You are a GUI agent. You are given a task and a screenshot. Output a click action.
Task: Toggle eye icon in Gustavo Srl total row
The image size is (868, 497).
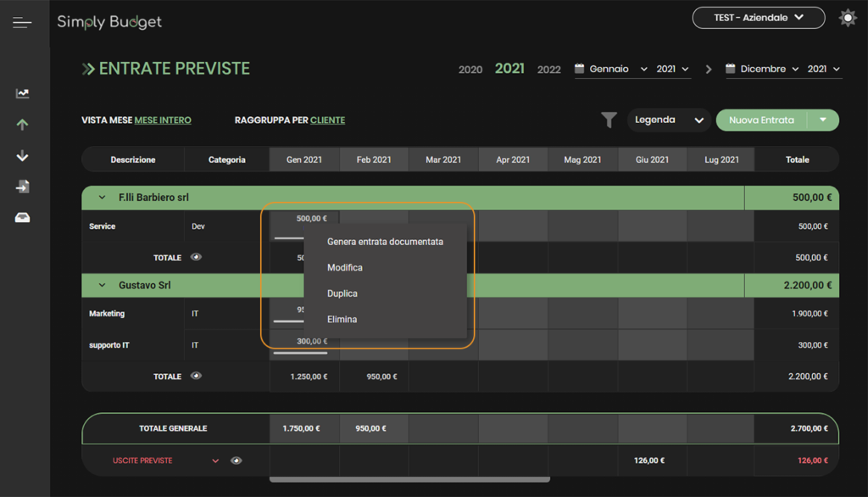196,376
